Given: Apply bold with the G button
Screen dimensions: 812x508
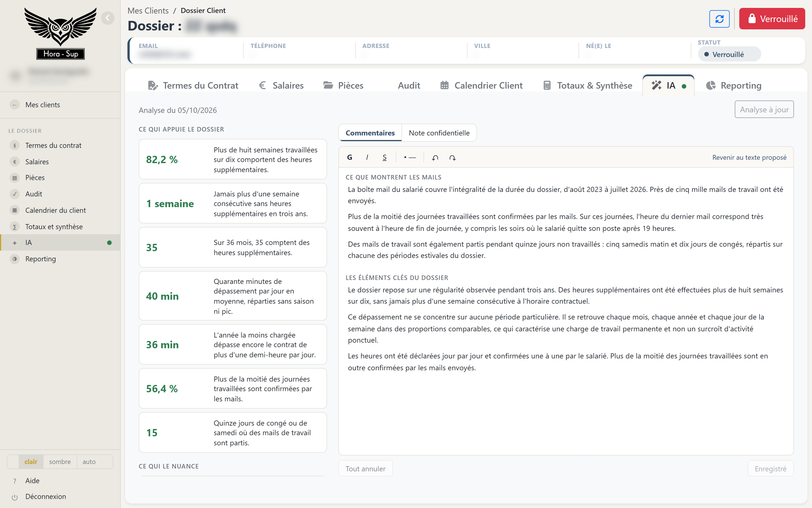Looking at the screenshot, I should (x=350, y=157).
